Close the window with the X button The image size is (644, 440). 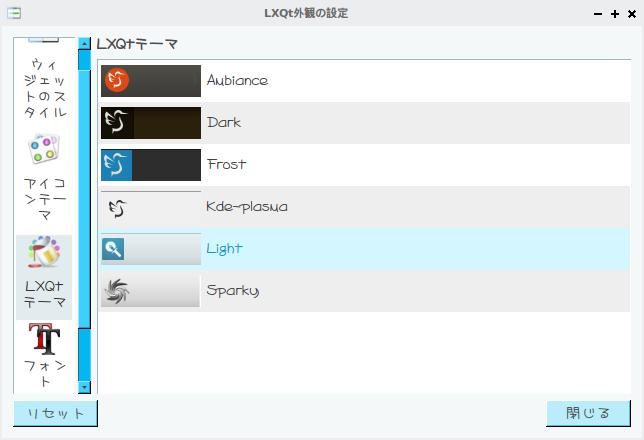[x=632, y=14]
